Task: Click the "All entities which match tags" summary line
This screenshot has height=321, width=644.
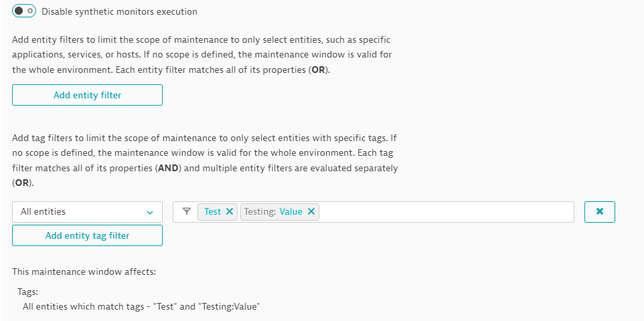Action: pyautogui.click(x=141, y=306)
